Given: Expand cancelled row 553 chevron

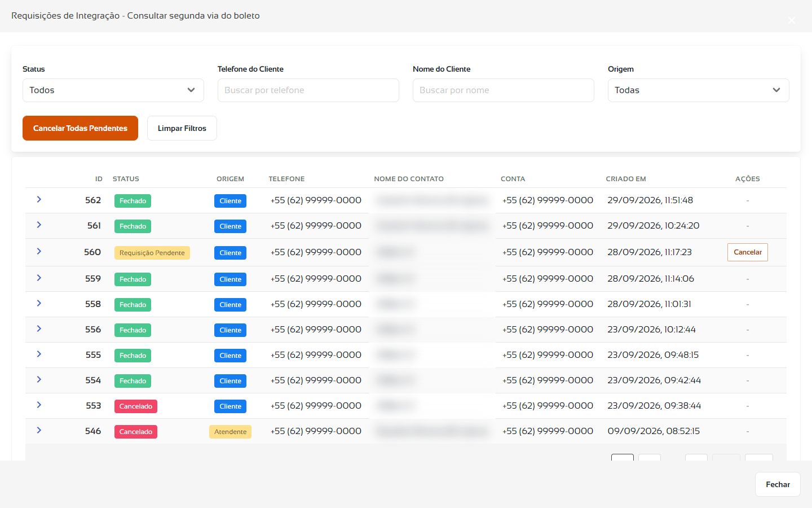Looking at the screenshot, I should click(39, 405).
